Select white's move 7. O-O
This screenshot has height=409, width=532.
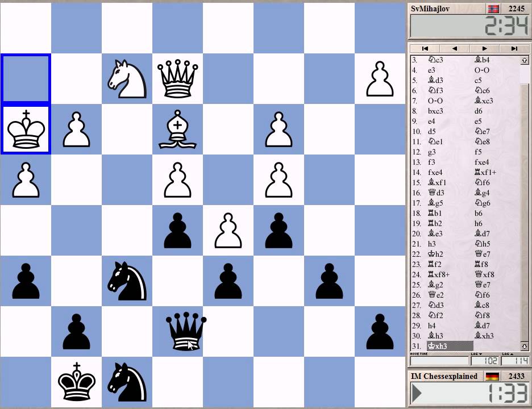(x=435, y=101)
